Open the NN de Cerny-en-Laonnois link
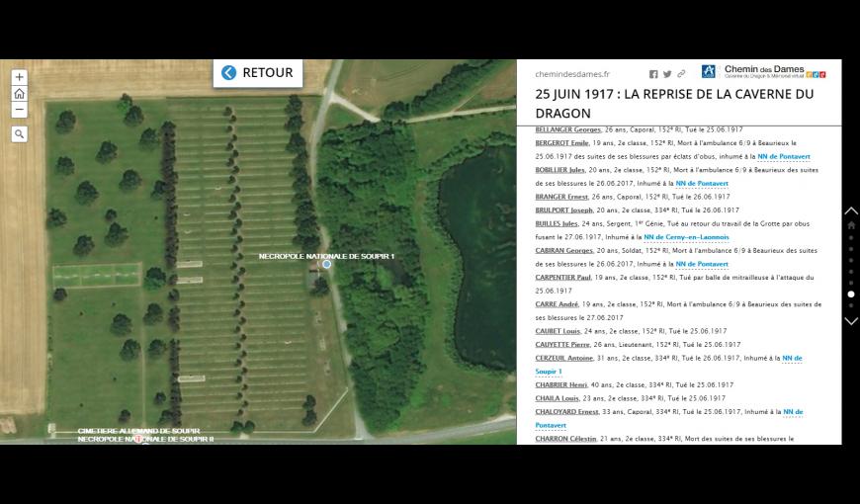 686,237
